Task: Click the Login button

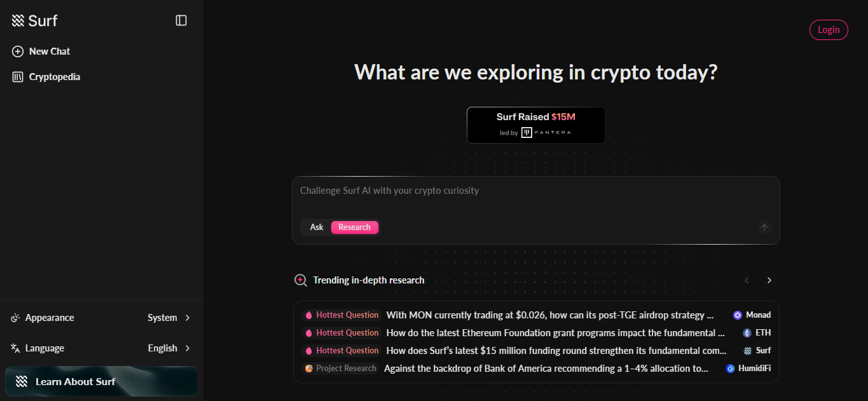Action: point(829,30)
